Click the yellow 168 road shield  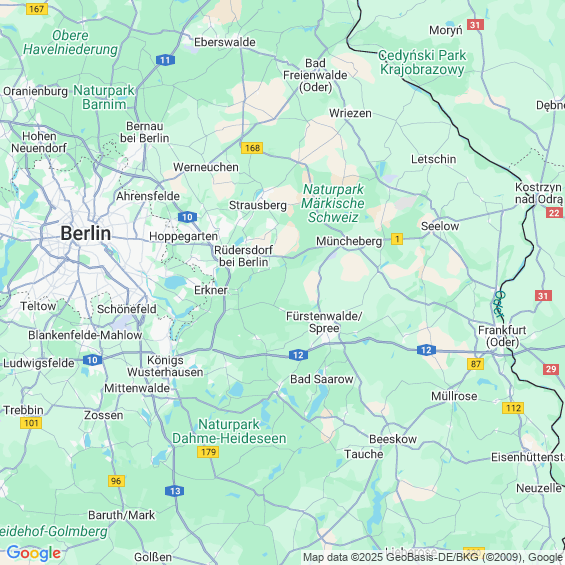point(252,148)
